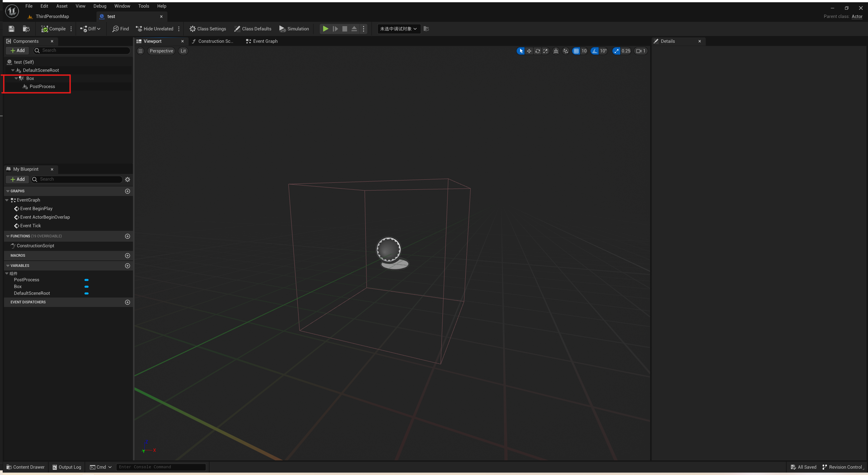This screenshot has width=868, height=475.
Task: Switch to the ThirdPersonMap tab
Action: click(52, 16)
